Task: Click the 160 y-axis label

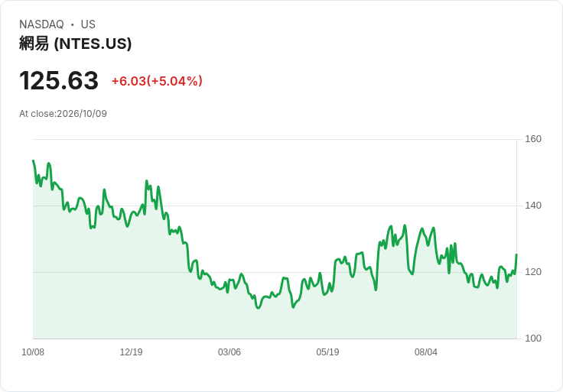Action: click(533, 139)
